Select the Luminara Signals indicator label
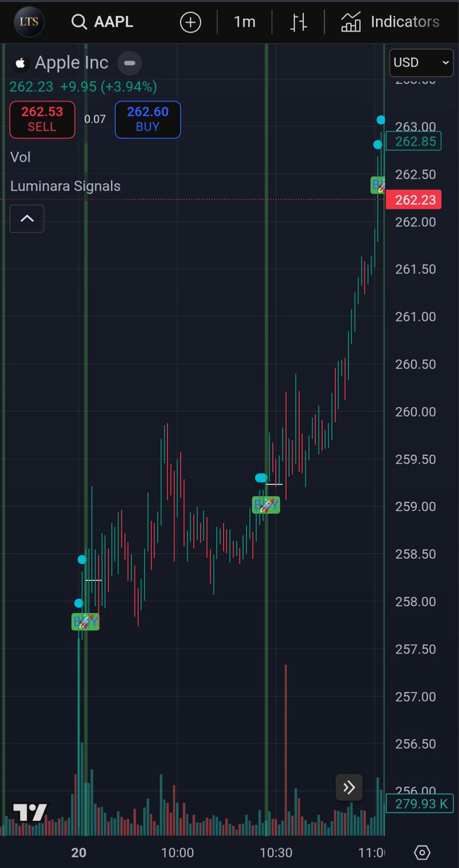This screenshot has width=459, height=868. tap(65, 186)
